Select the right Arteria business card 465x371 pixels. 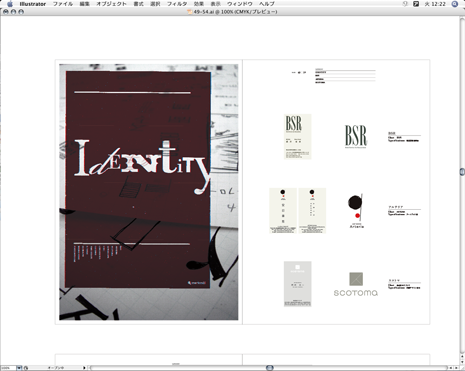[312, 211]
